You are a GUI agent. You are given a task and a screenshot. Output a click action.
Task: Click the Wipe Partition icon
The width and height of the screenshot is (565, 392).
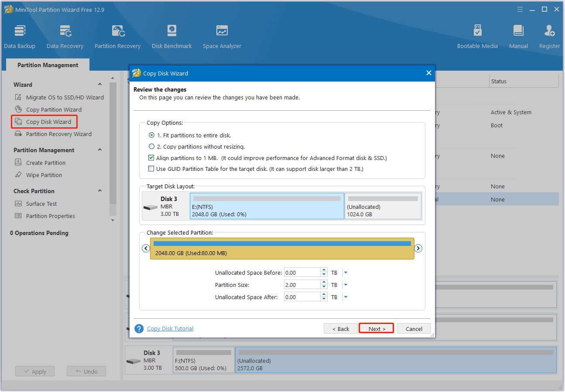click(x=18, y=175)
